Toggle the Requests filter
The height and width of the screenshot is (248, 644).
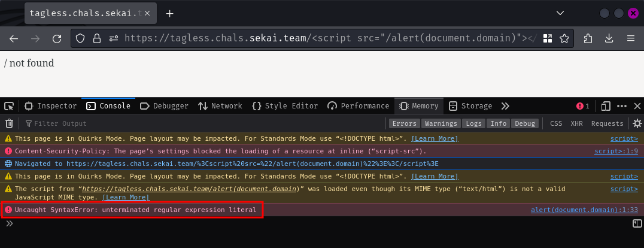(607, 123)
